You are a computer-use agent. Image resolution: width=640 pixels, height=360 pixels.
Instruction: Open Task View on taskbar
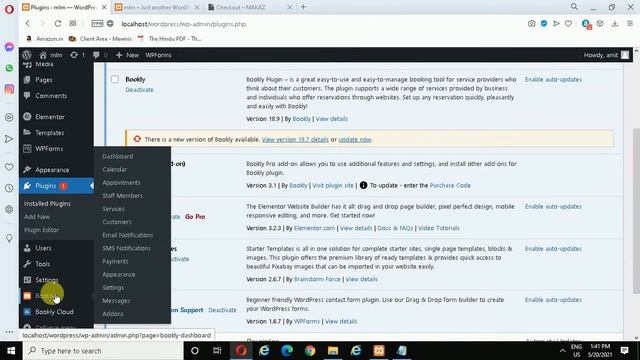pos(217,351)
